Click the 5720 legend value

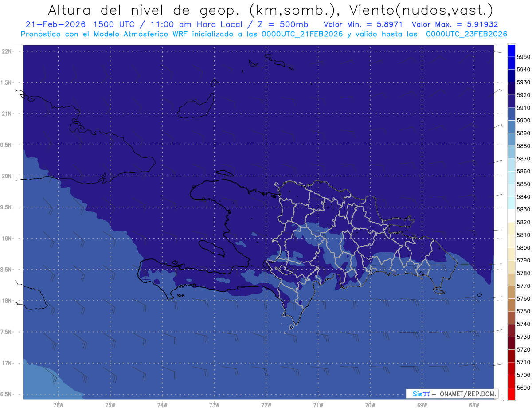click(524, 350)
